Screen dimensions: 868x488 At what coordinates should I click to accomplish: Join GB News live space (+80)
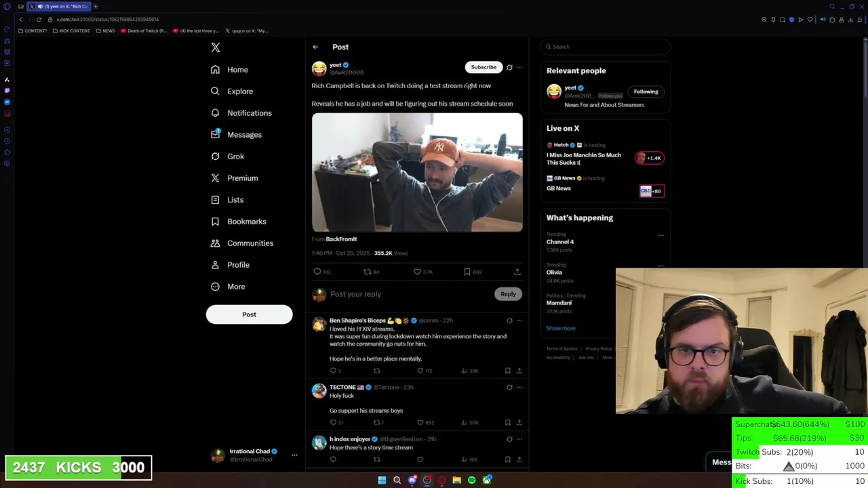pos(652,191)
